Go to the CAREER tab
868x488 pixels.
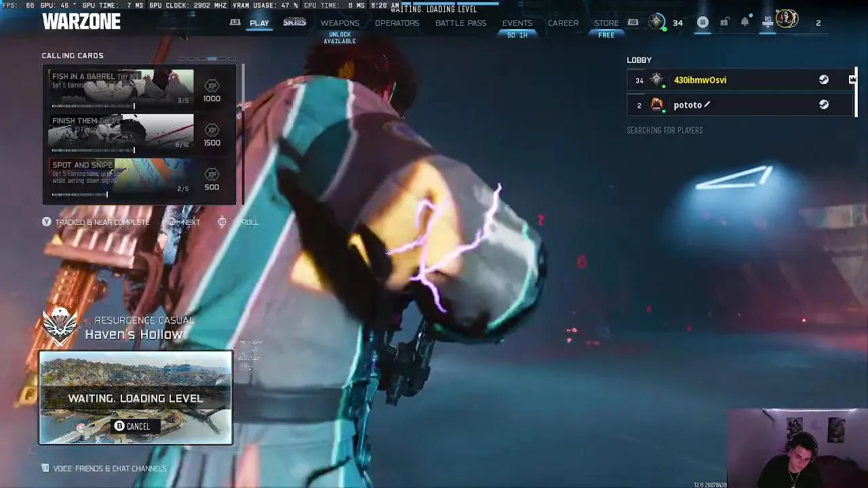coord(564,23)
